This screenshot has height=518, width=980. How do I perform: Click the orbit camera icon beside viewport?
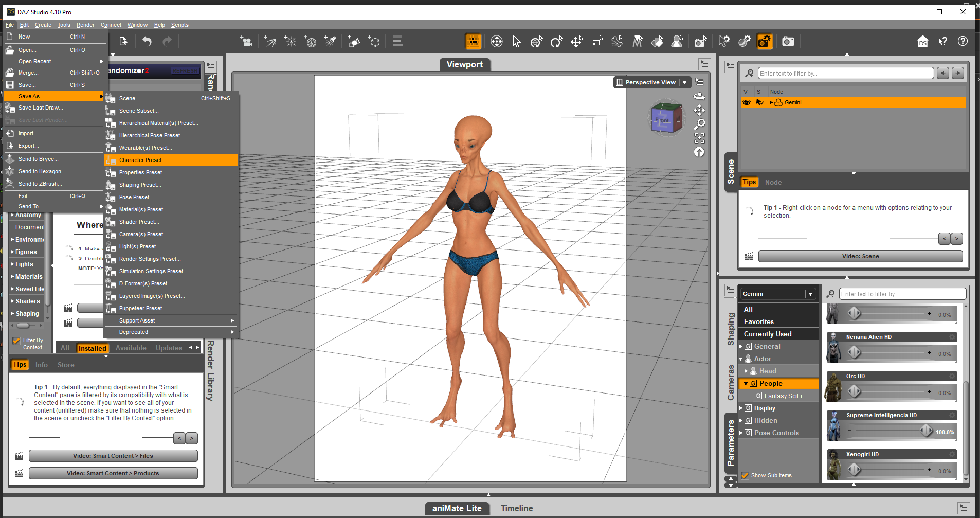pyautogui.click(x=699, y=96)
